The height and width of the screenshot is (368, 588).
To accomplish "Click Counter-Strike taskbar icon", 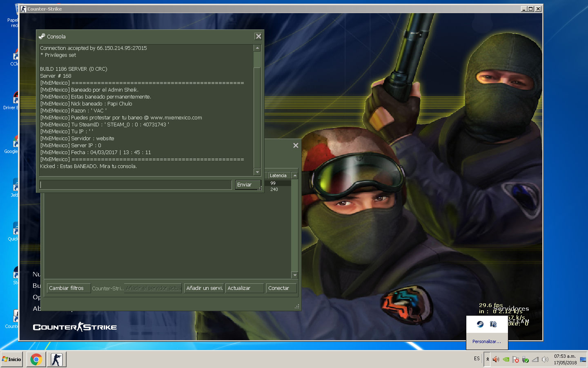I will click(x=57, y=359).
